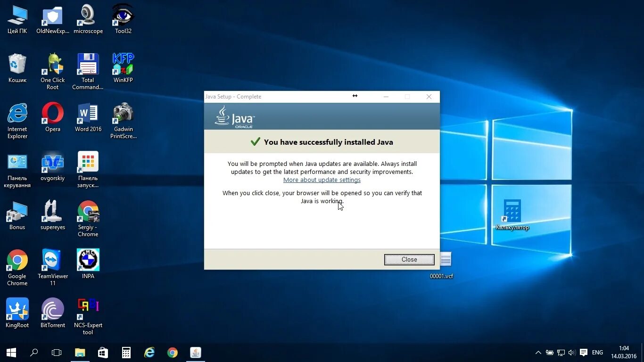Select the supereyes microscope icon
This screenshot has height=362, width=644.
point(53,215)
